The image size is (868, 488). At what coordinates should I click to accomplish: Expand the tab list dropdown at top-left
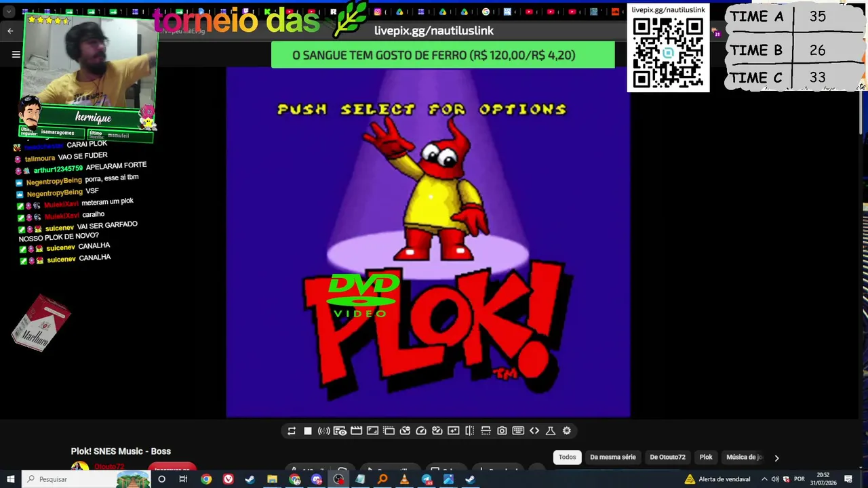(x=9, y=12)
